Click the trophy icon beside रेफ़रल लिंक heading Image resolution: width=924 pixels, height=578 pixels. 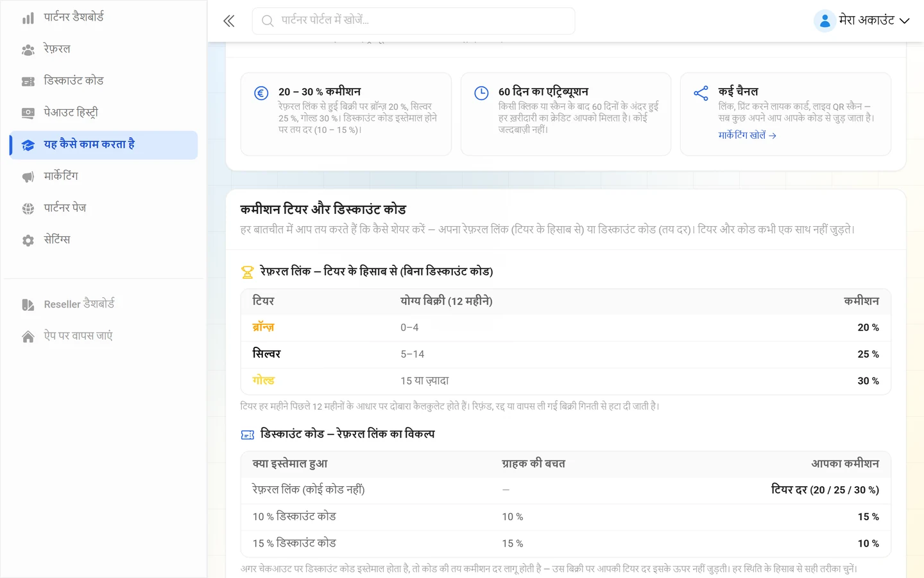click(x=248, y=272)
